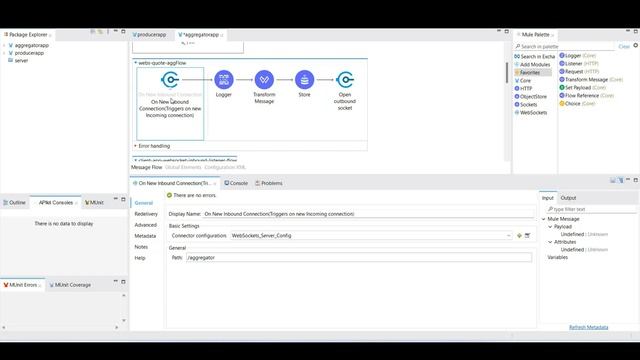Viewport: 640px width, 360px height.
Task: Select Notes section of properties
Action: 141,247
